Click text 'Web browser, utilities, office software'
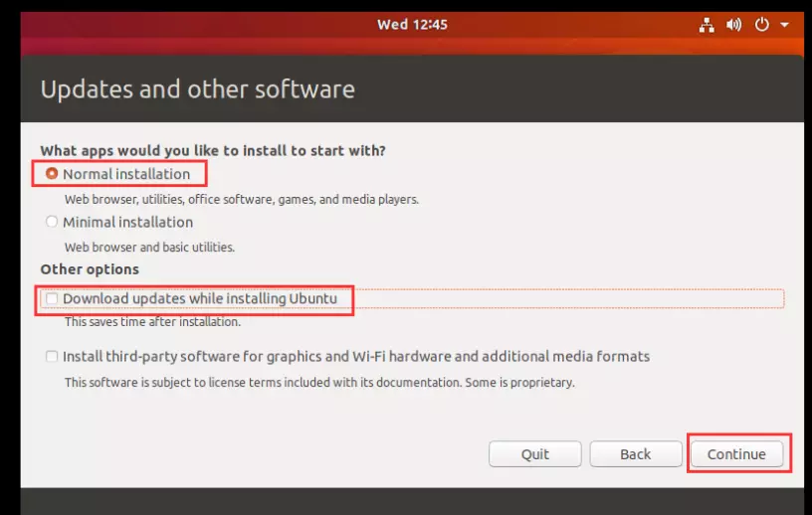Viewport: 812px width, 515px height. (242, 199)
